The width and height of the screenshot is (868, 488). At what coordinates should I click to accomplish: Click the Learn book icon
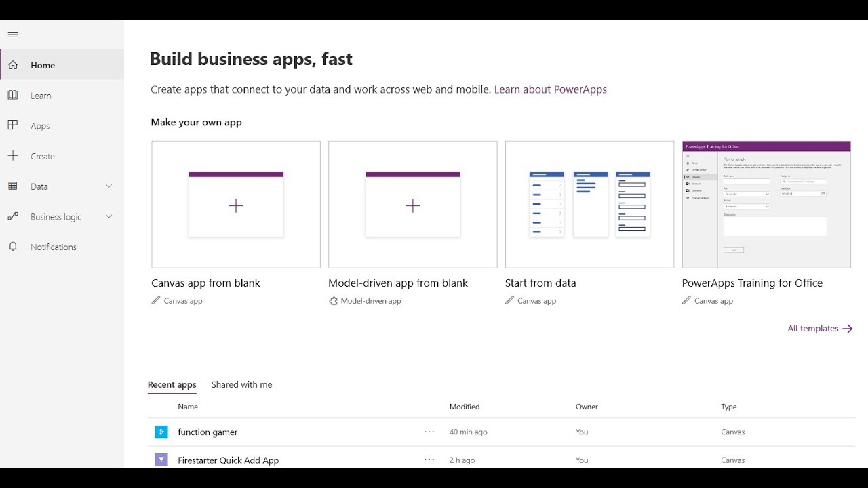[13, 96]
